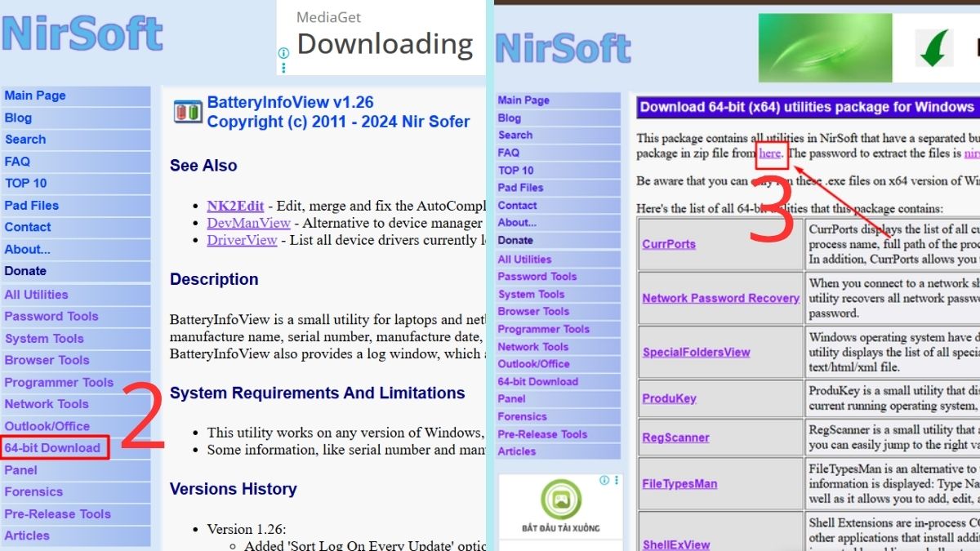Open Articles in right page sidebar
This screenshot has height=551, width=980.
(x=517, y=451)
